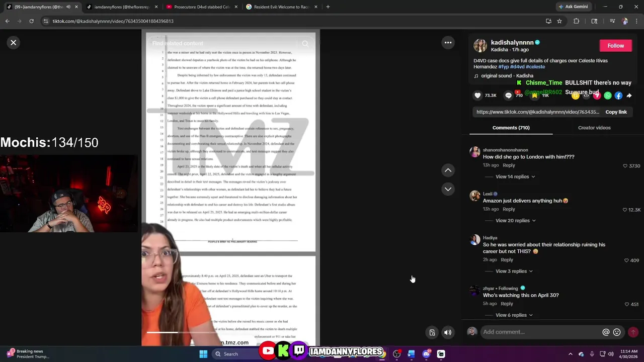Like Lexii's Amazon comment
644x362 pixels.
coord(625,210)
